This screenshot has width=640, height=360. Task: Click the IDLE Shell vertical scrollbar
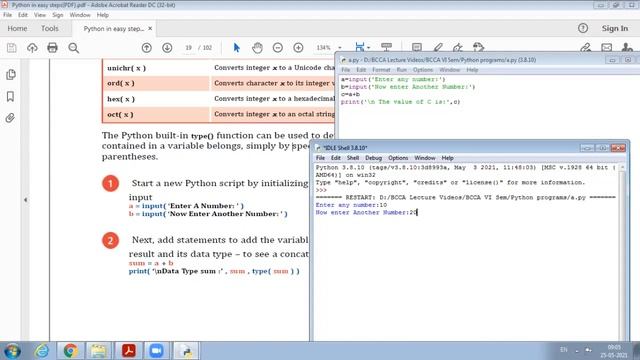[x=622, y=253]
